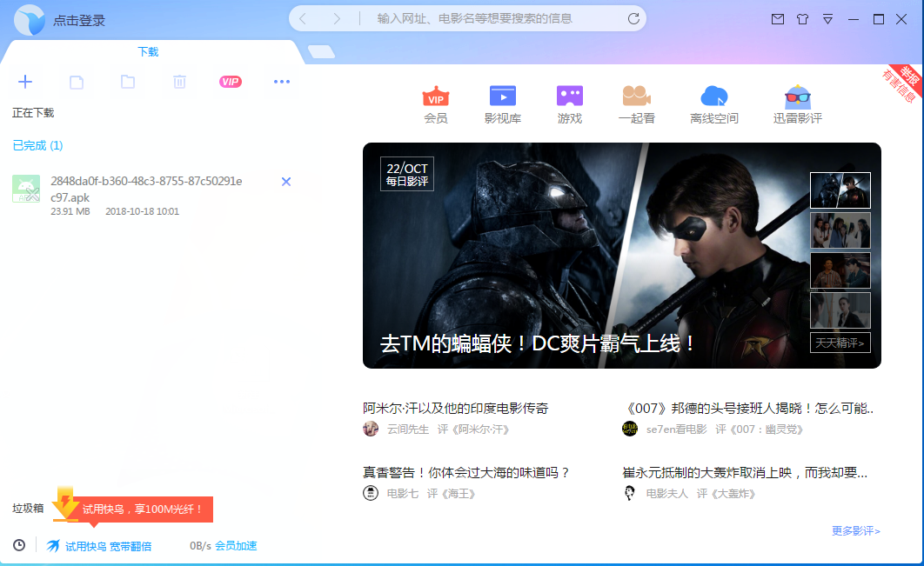Open the 会员 VIP crown icon
The image size is (924, 566).
tap(435, 97)
